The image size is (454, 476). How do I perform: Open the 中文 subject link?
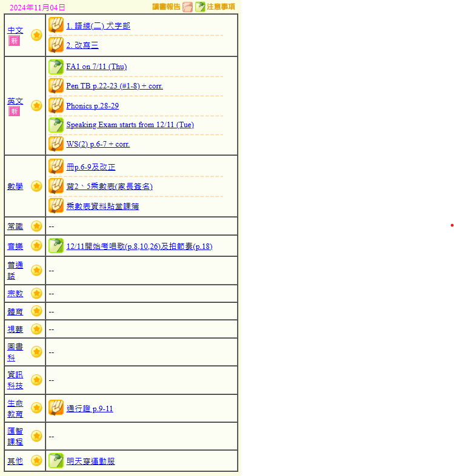coord(15,30)
